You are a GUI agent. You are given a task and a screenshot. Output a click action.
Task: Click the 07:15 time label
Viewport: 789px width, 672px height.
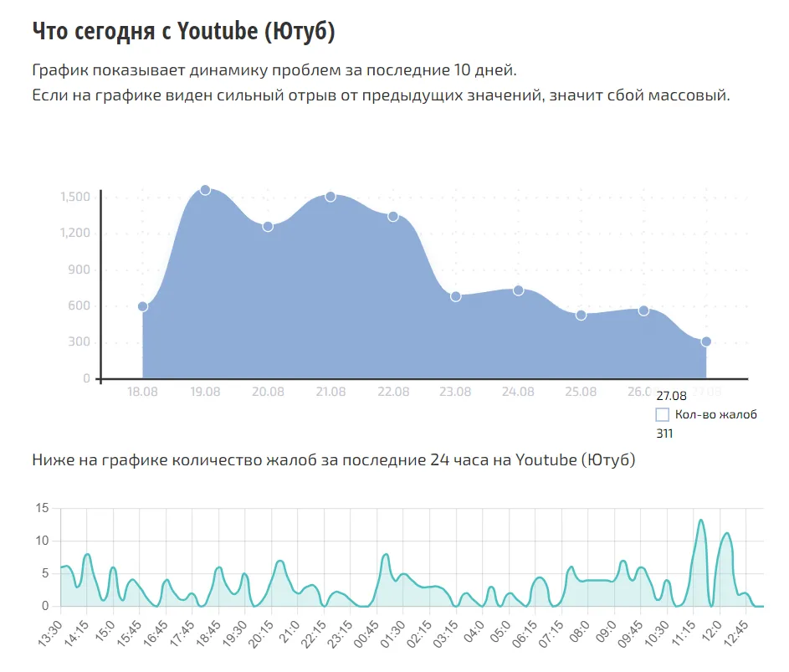(551, 634)
